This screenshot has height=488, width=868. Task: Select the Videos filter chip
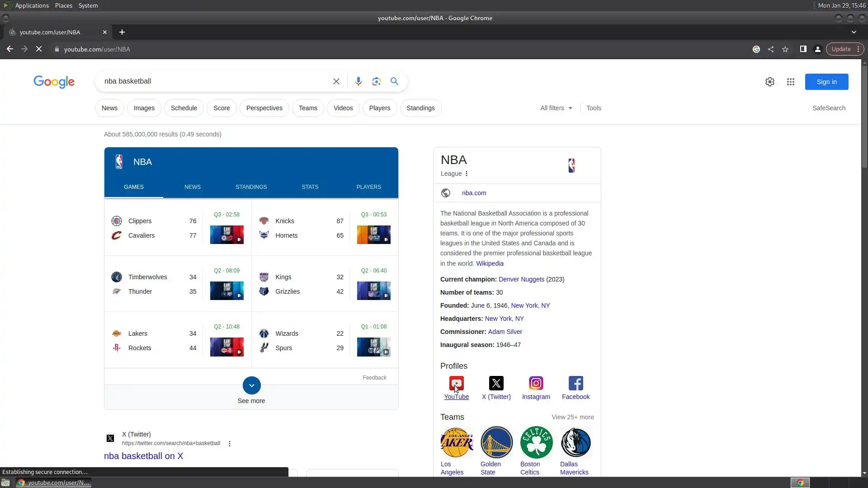pyautogui.click(x=343, y=108)
